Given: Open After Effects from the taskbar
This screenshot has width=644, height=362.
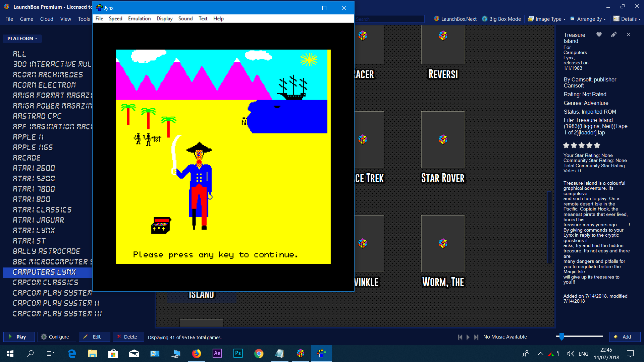Looking at the screenshot, I should [217, 354].
